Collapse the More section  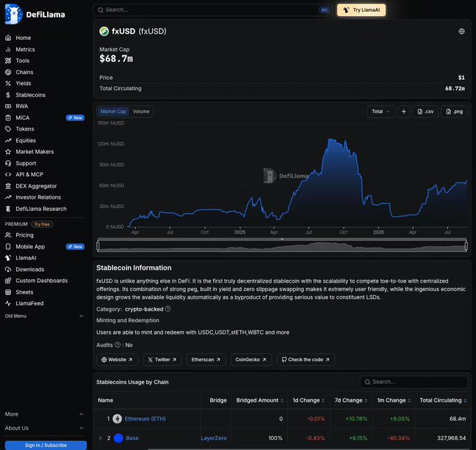[x=44, y=414]
